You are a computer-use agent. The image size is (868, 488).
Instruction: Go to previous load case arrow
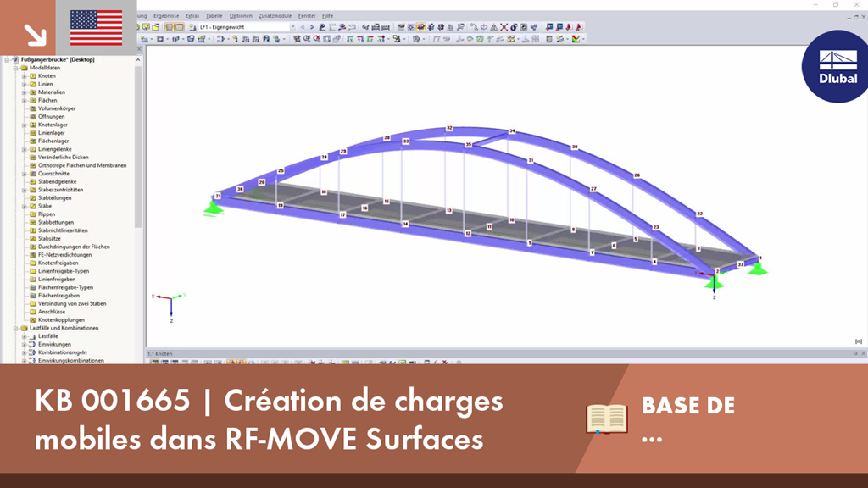(303, 27)
